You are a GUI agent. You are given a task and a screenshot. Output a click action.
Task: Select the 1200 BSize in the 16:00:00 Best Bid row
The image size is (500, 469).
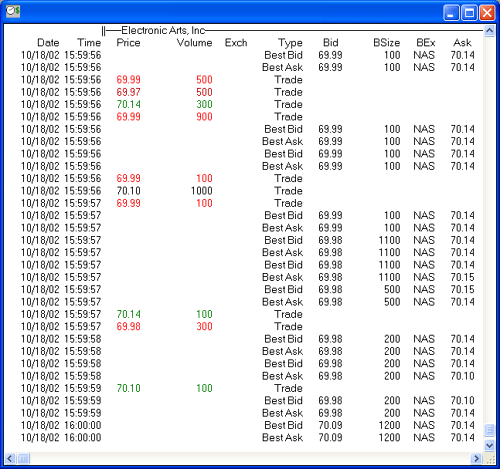click(389, 425)
